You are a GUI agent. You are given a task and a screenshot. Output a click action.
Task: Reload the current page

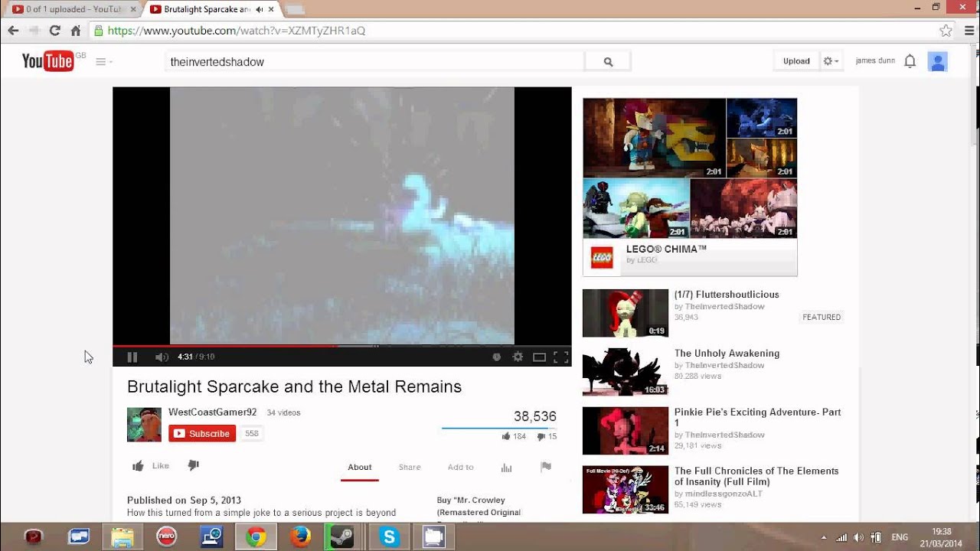[54, 31]
